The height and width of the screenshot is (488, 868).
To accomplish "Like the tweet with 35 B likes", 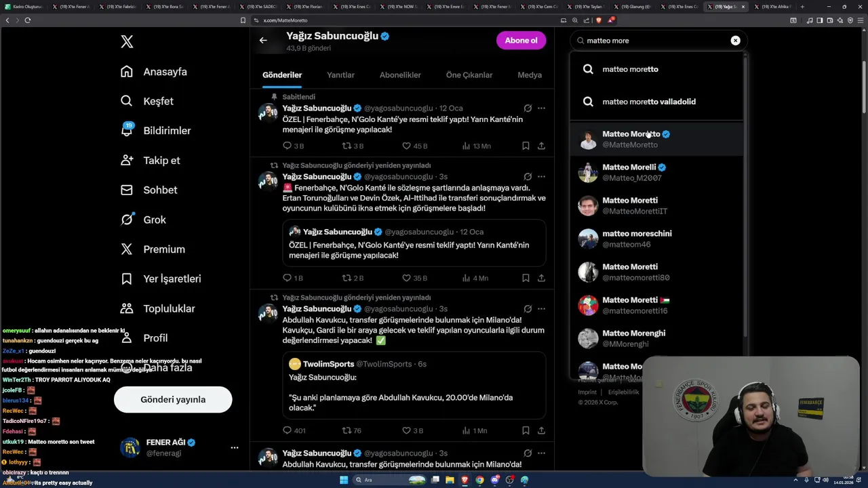I will tap(414, 278).
